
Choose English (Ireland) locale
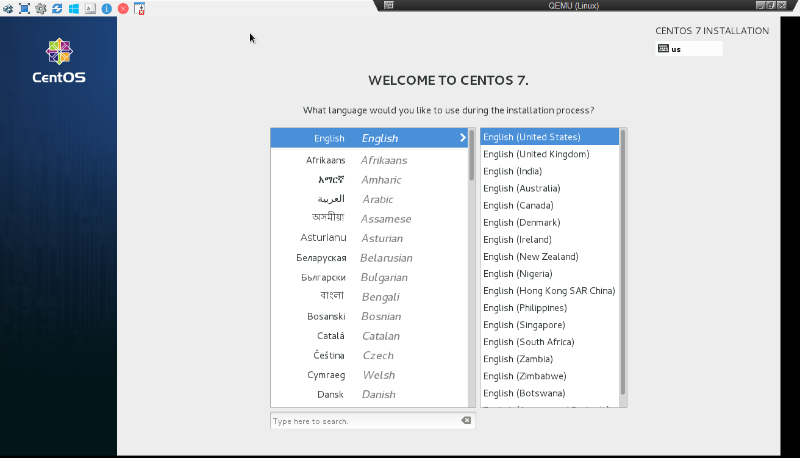click(549, 239)
